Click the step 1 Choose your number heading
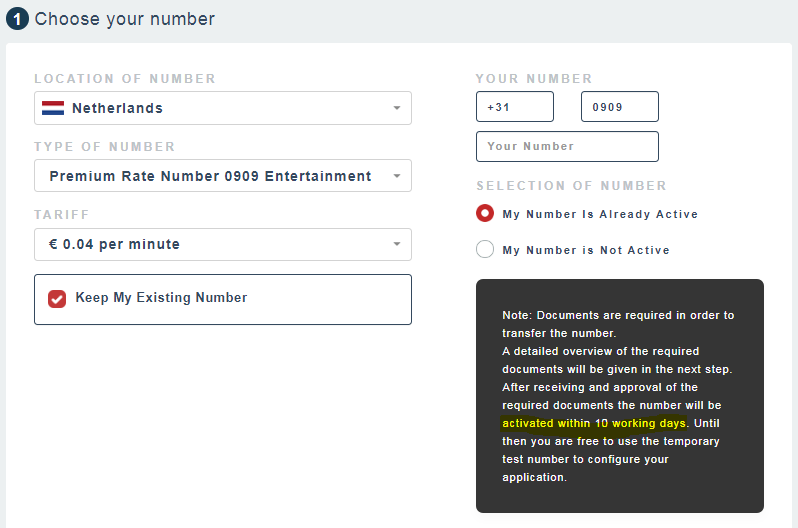This screenshot has height=528, width=798. pos(110,19)
